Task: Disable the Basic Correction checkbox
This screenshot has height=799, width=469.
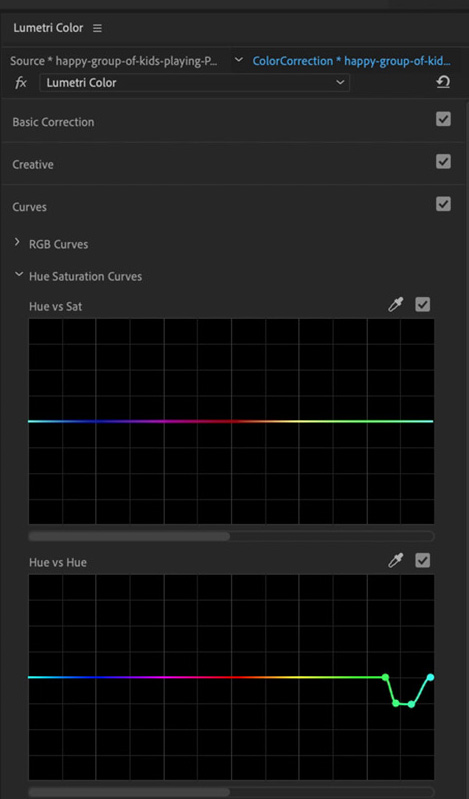Action: 443,119
